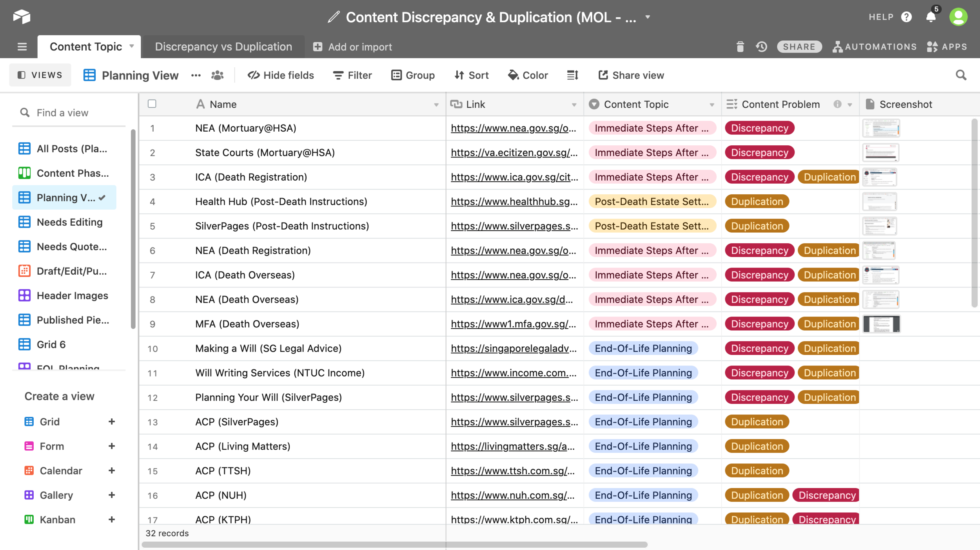Toggle the VIEWS sidebar panel
Image resolution: width=980 pixels, height=550 pixels.
click(x=40, y=75)
